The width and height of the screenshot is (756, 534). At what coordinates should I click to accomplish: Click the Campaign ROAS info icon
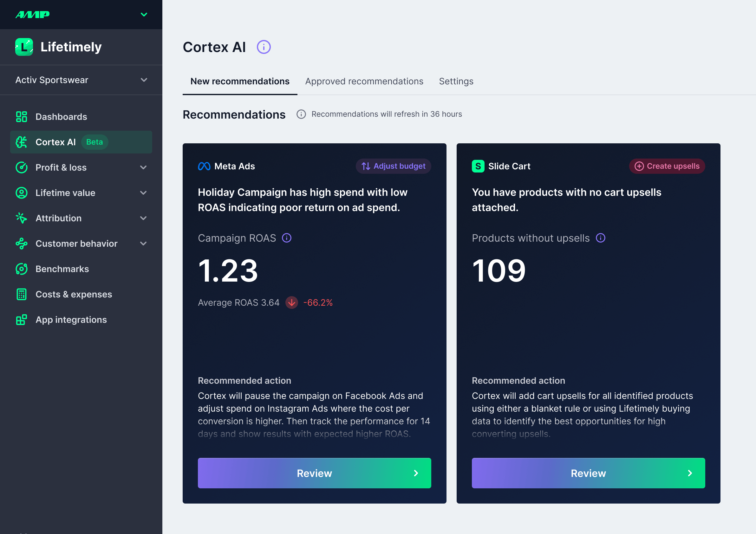(286, 238)
